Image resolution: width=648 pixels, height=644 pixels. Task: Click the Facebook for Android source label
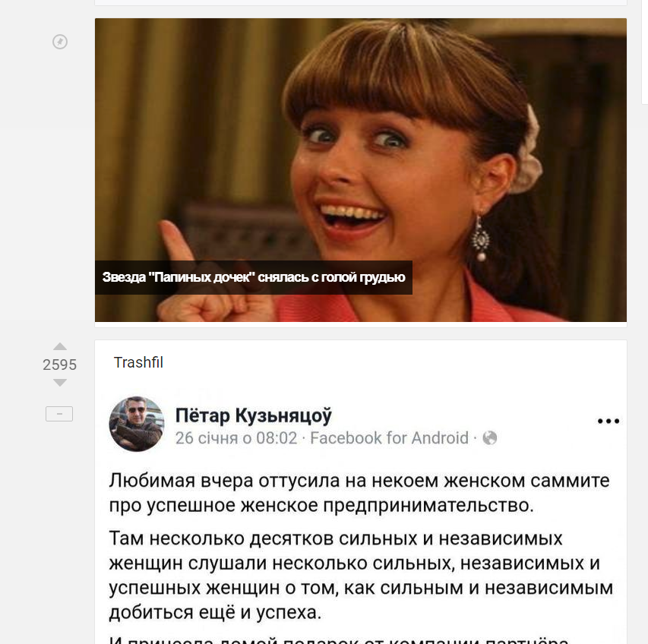(389, 438)
